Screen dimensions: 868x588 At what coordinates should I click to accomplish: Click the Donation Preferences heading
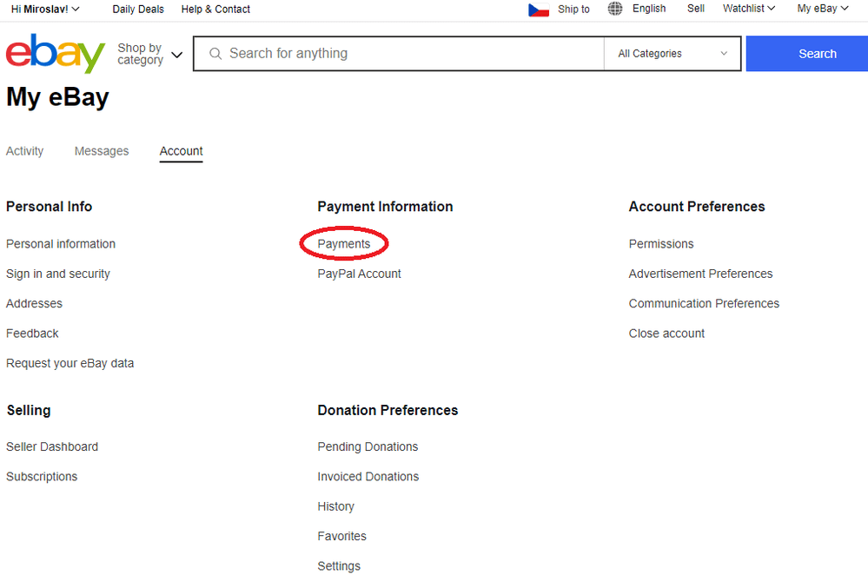[x=388, y=410]
